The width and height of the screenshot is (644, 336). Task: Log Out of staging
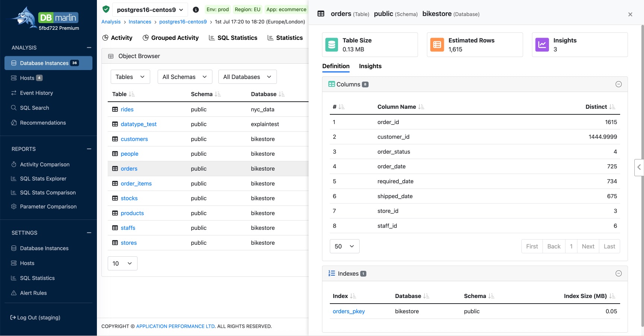35,317
